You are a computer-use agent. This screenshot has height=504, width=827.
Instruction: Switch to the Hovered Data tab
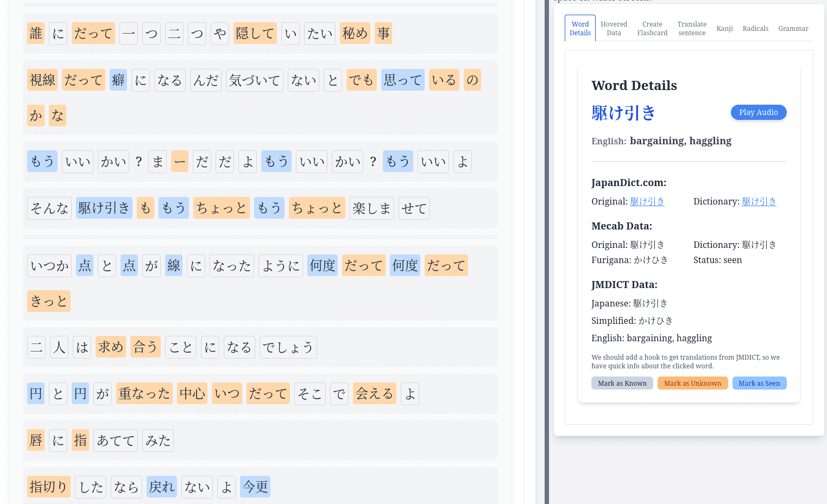614,28
